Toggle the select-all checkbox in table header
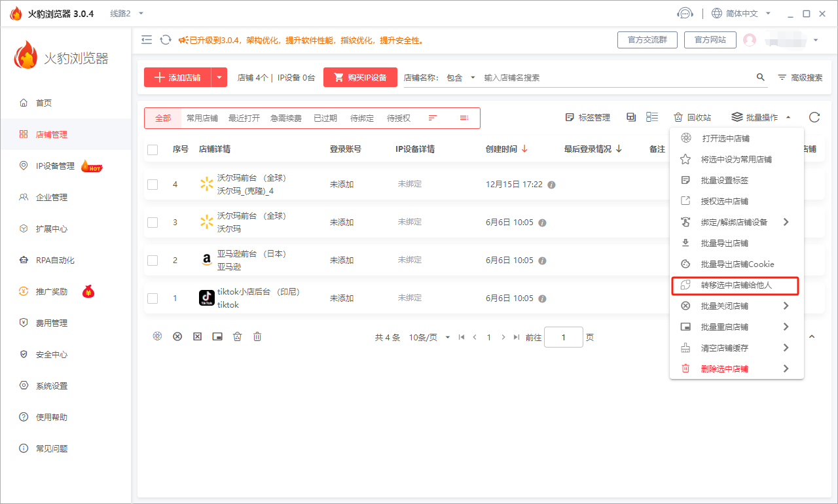Screen dimensions: 838x504 [x=153, y=150]
